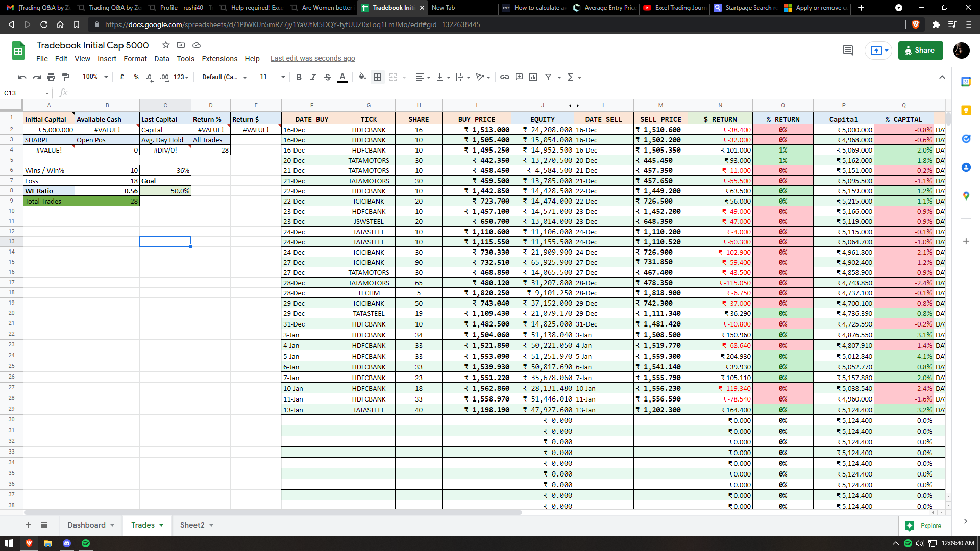The width and height of the screenshot is (980, 551).
Task: Click the Share button
Action: (x=920, y=50)
